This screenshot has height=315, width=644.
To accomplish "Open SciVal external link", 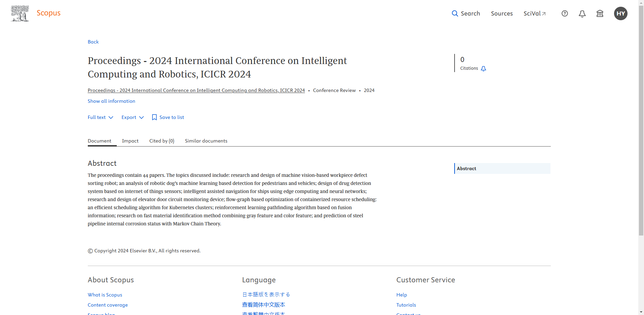I will pos(534,13).
